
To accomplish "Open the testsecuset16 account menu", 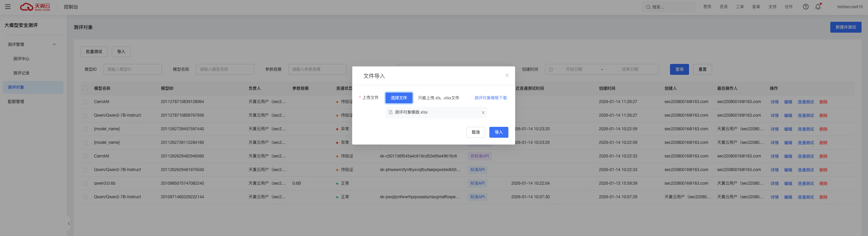I will (x=850, y=7).
